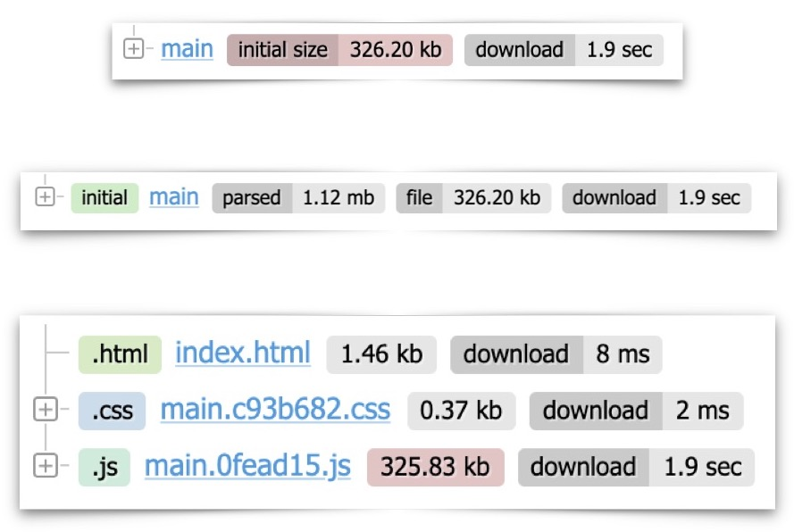Click the main link beside initial size badge
The width and height of the screenshot is (794, 532).
coord(187,49)
